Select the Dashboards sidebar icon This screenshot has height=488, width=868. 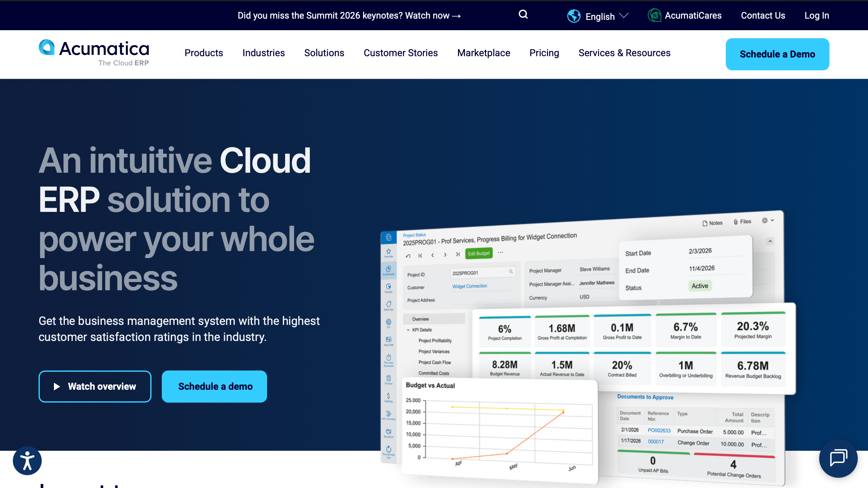coord(388,270)
